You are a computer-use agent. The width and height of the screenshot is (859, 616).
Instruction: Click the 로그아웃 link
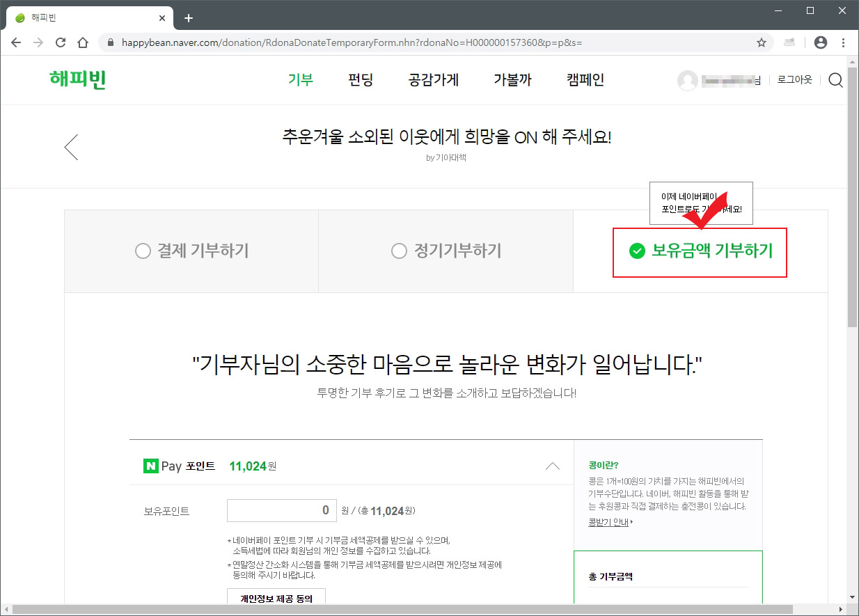click(795, 80)
